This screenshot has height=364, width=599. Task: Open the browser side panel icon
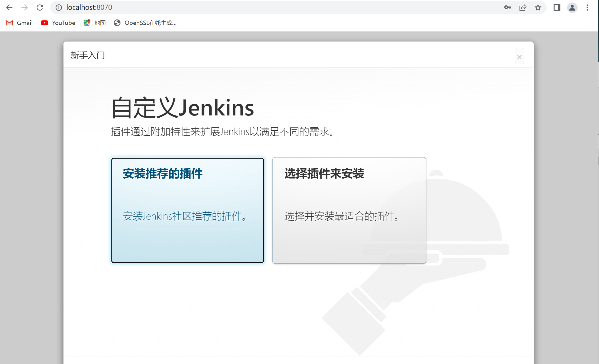tap(556, 7)
